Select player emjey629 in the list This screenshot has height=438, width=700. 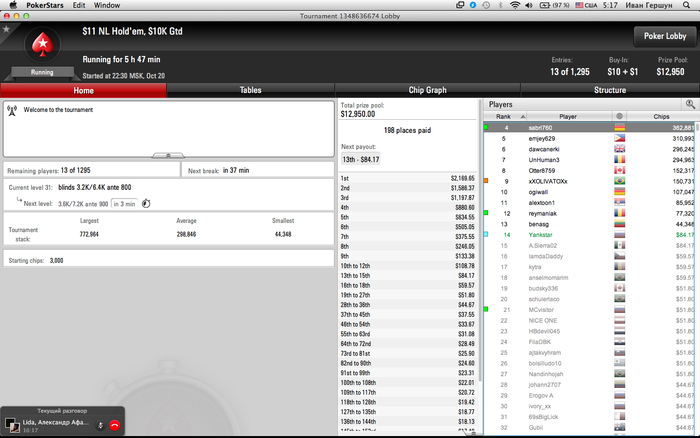coord(589,138)
